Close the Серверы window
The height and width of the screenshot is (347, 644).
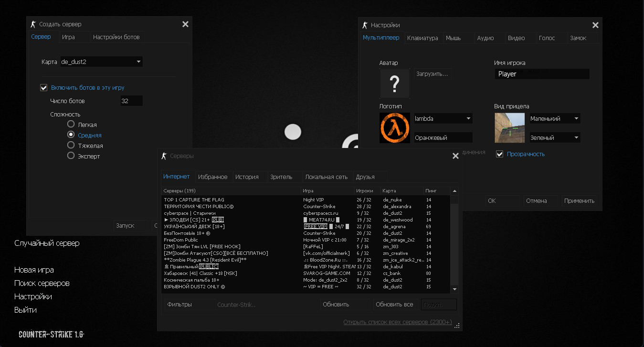coord(455,156)
